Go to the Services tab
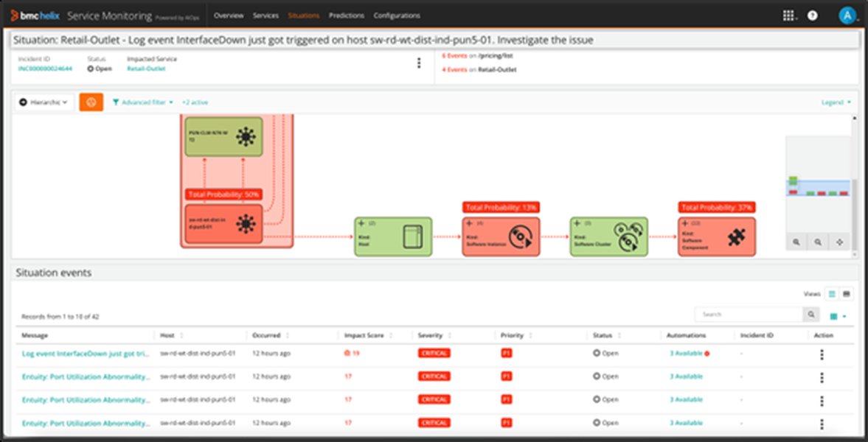This screenshot has width=868, height=442. coord(265,15)
